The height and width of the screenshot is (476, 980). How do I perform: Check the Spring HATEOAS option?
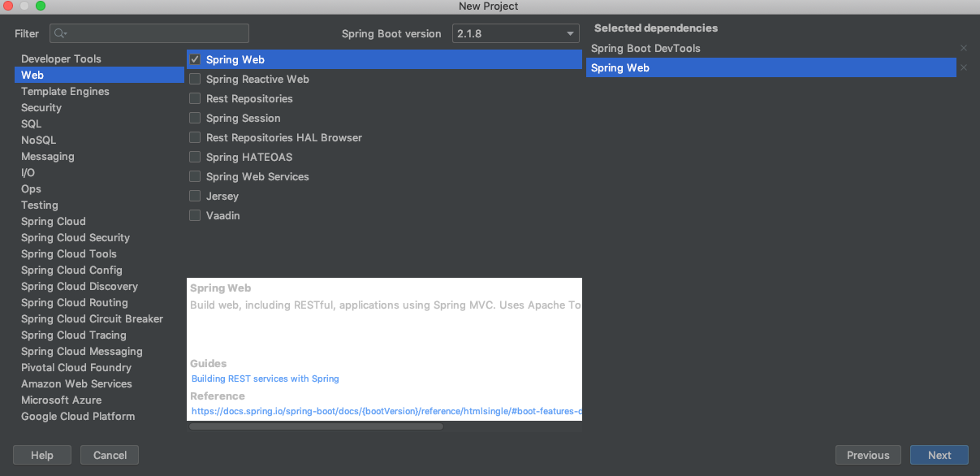[x=195, y=157]
